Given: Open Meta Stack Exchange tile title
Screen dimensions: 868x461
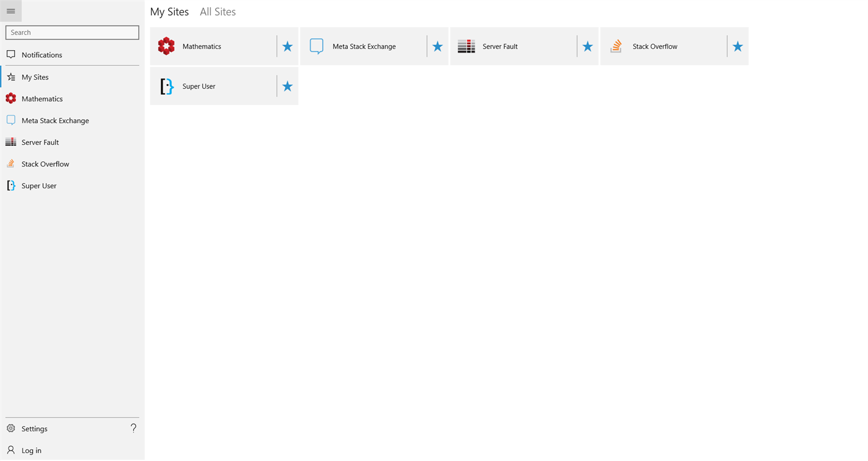Looking at the screenshot, I should click(364, 46).
